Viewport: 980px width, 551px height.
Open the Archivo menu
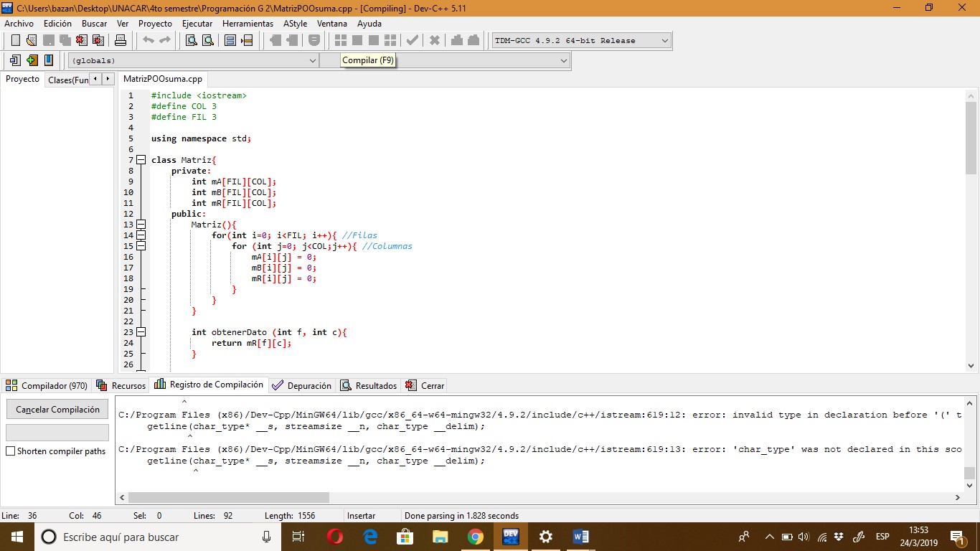[x=19, y=24]
